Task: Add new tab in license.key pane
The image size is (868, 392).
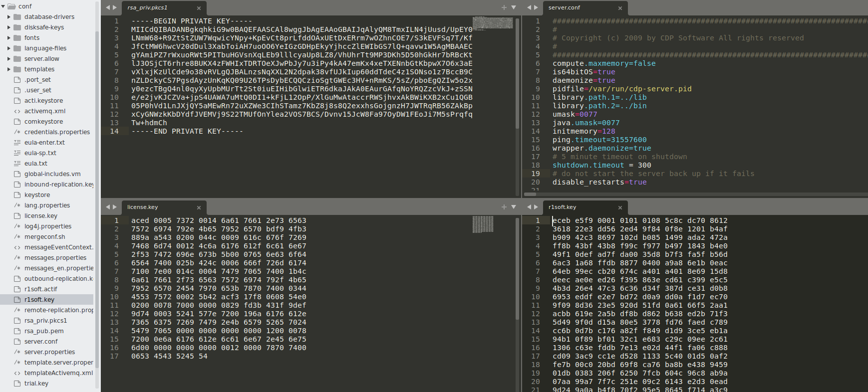Action: coord(504,207)
